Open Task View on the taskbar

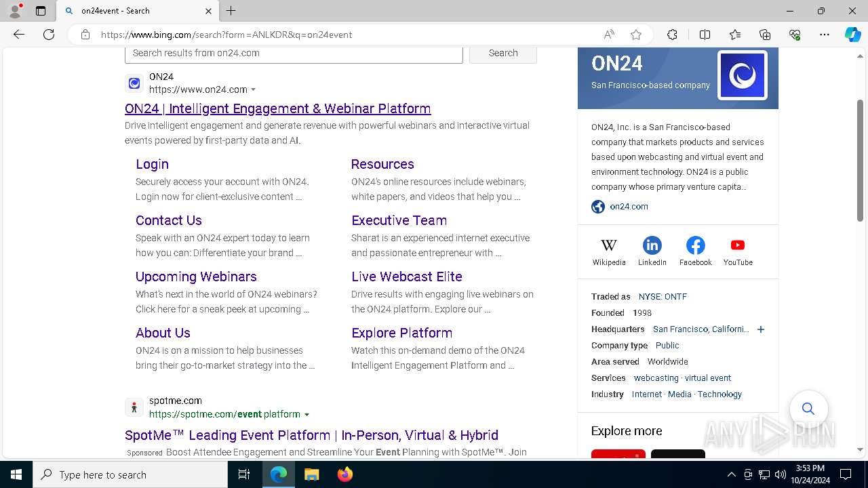pyautogui.click(x=244, y=474)
